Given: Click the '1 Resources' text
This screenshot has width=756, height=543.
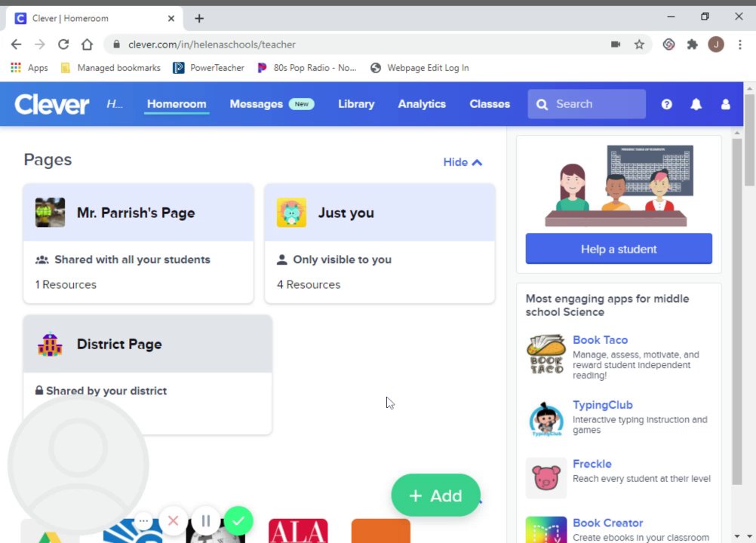Looking at the screenshot, I should coord(66,285).
